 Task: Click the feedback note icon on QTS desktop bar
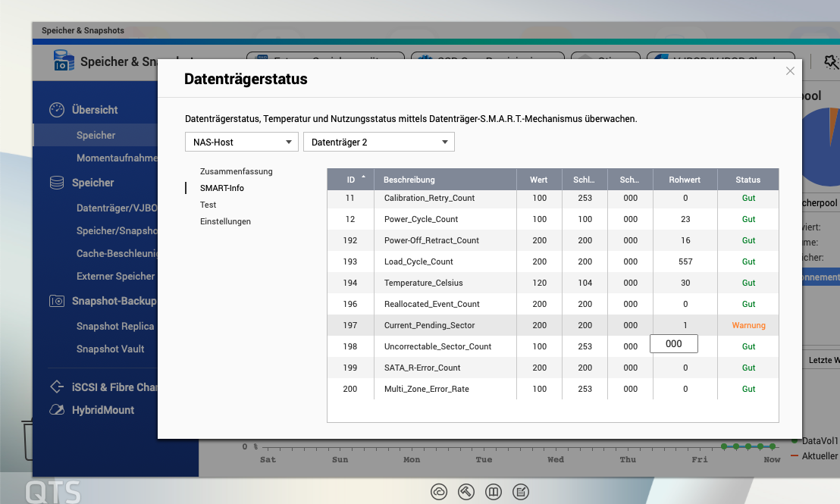(521, 492)
